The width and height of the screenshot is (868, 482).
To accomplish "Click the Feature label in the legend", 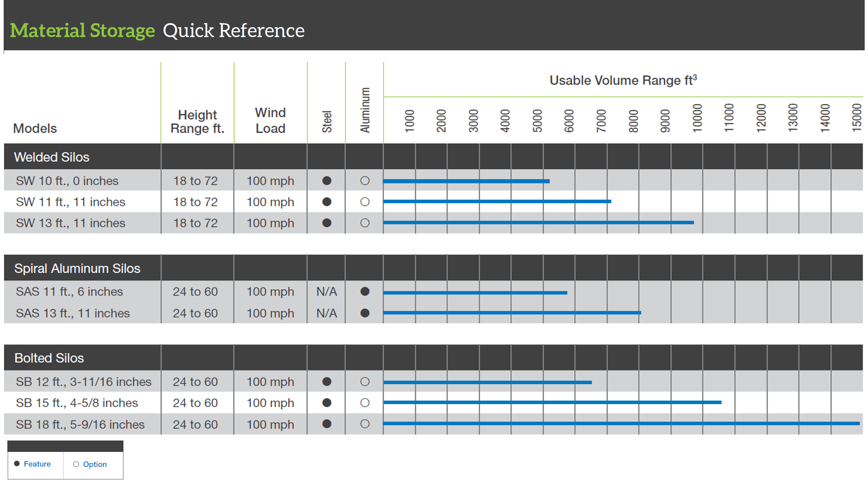I will pos(37,464).
